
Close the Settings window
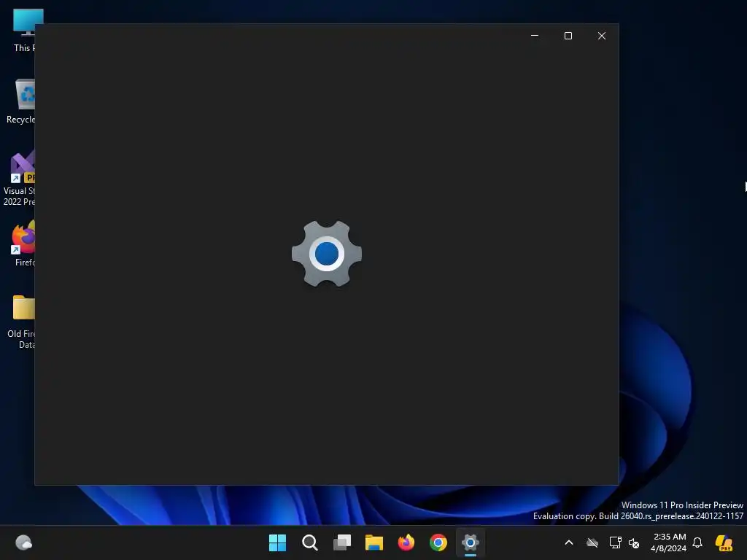[602, 36]
